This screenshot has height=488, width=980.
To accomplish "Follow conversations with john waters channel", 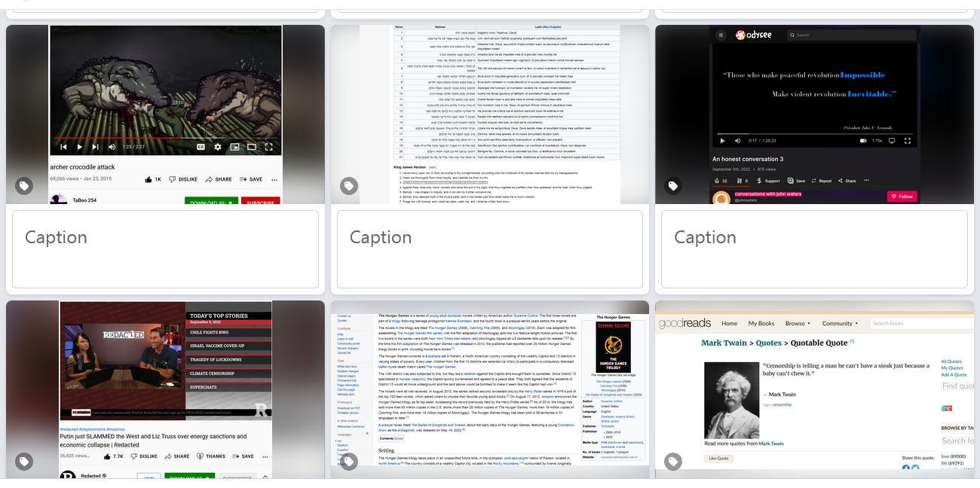I will coord(902,197).
